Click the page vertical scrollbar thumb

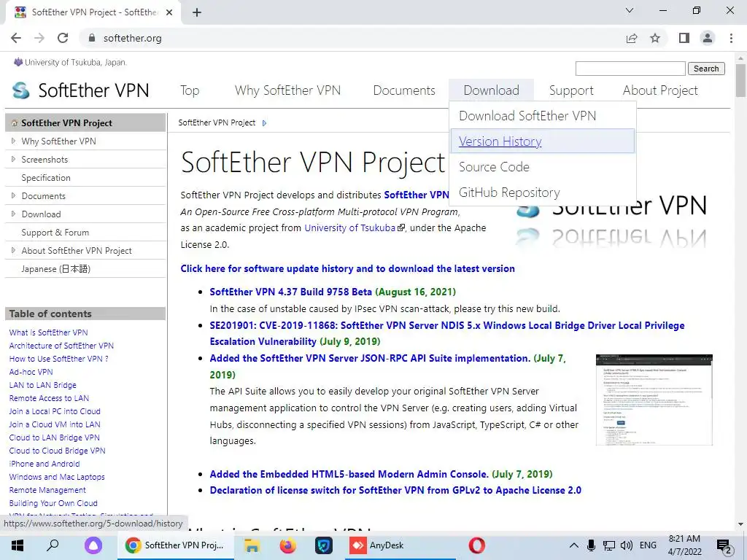tap(741, 80)
